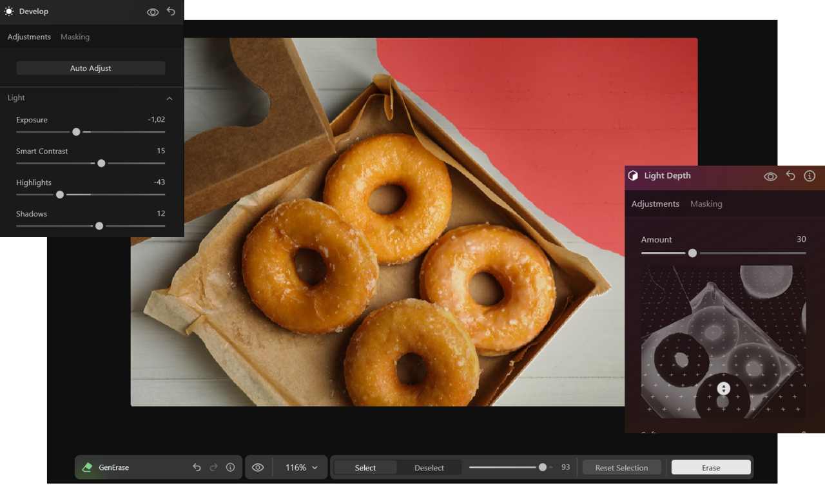This screenshot has height=504, width=825.
Task: Click Reset Selection button
Action: (x=621, y=467)
